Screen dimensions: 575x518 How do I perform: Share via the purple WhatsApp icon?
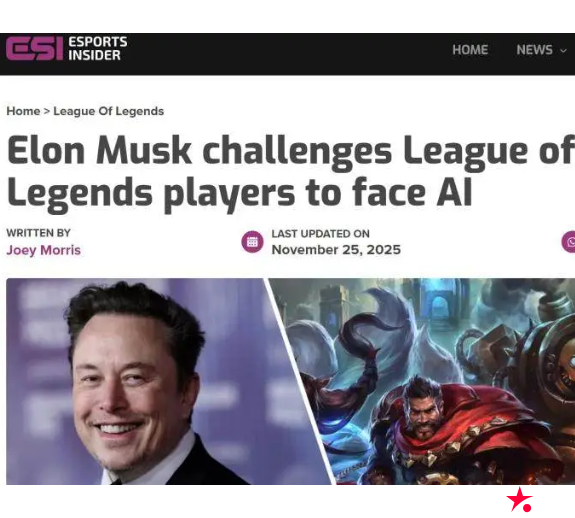tap(569, 242)
